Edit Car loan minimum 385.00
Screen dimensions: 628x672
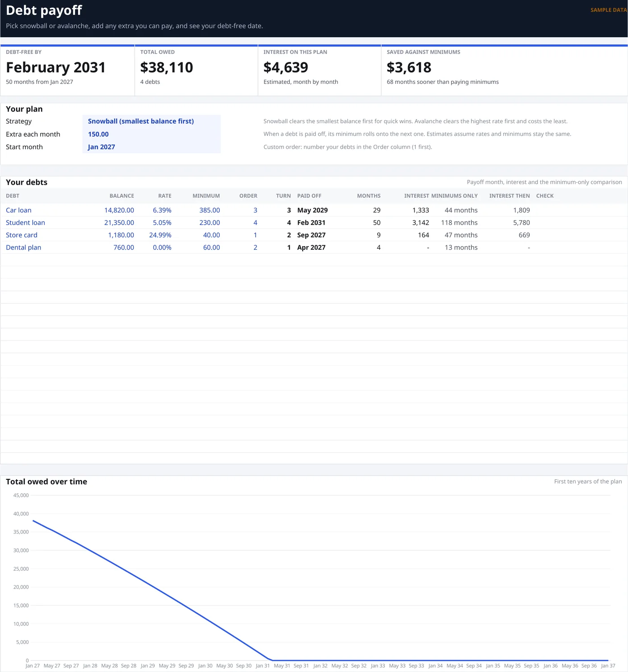click(x=209, y=210)
